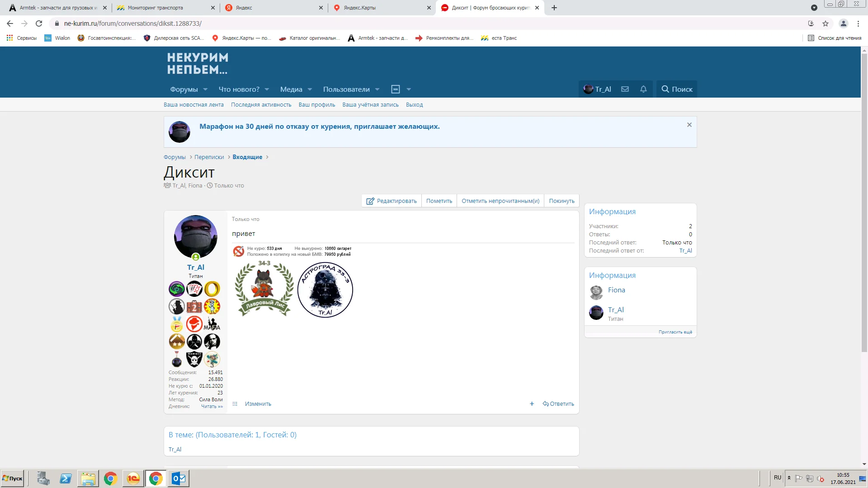The width and height of the screenshot is (868, 488).
Task: Open the inbox envelope icon
Action: tap(625, 89)
